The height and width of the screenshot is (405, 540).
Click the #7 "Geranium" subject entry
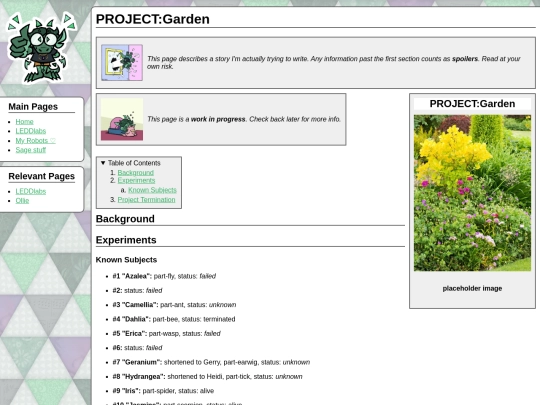[211, 362]
